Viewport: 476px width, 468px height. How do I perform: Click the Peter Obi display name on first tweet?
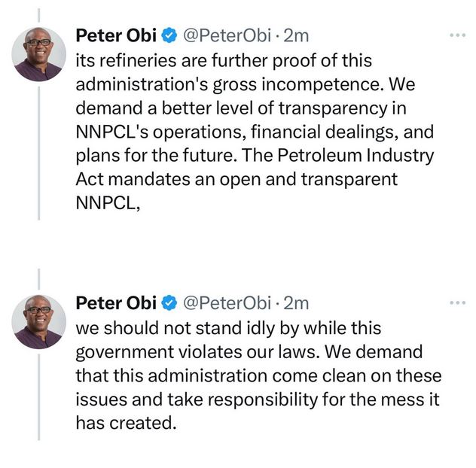click(117, 35)
